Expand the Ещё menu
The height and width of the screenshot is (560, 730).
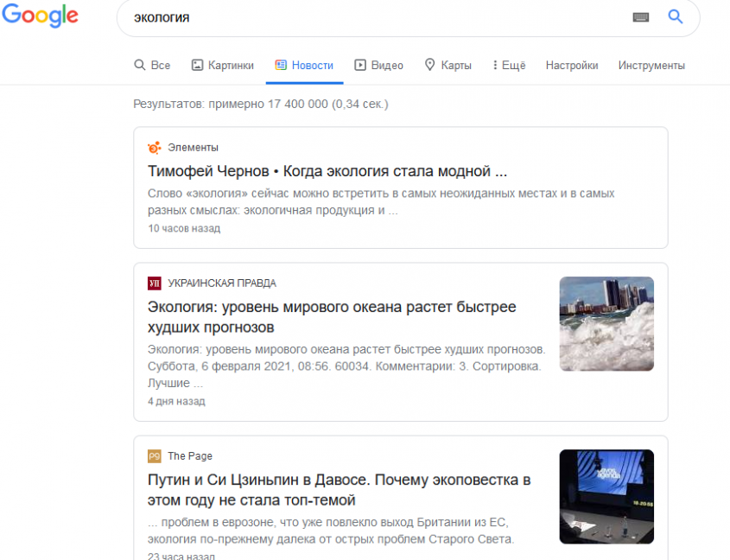pos(509,66)
